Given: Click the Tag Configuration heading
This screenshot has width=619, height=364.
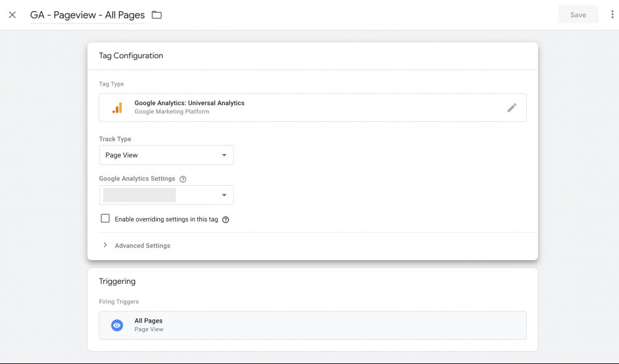Looking at the screenshot, I should click(x=131, y=56).
